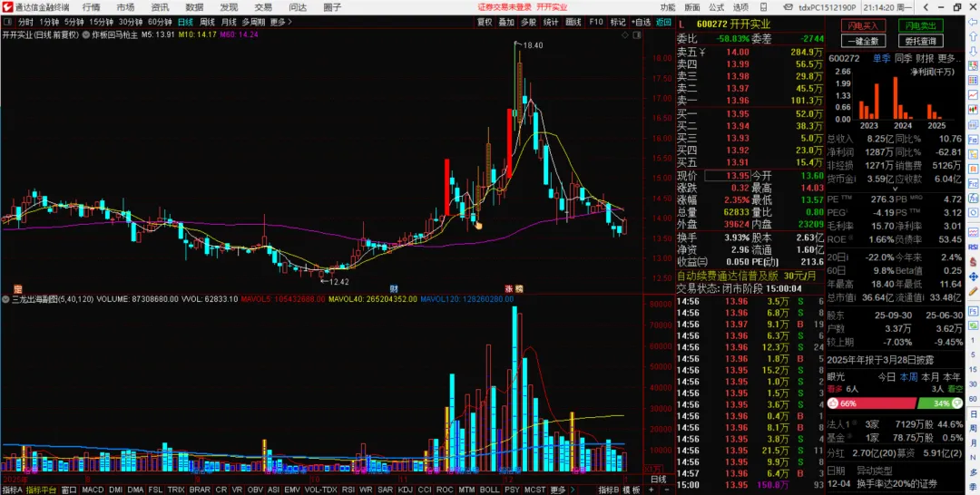Click the 财 marker on the chart axis
Screen dimensions: 980x495
click(x=394, y=289)
